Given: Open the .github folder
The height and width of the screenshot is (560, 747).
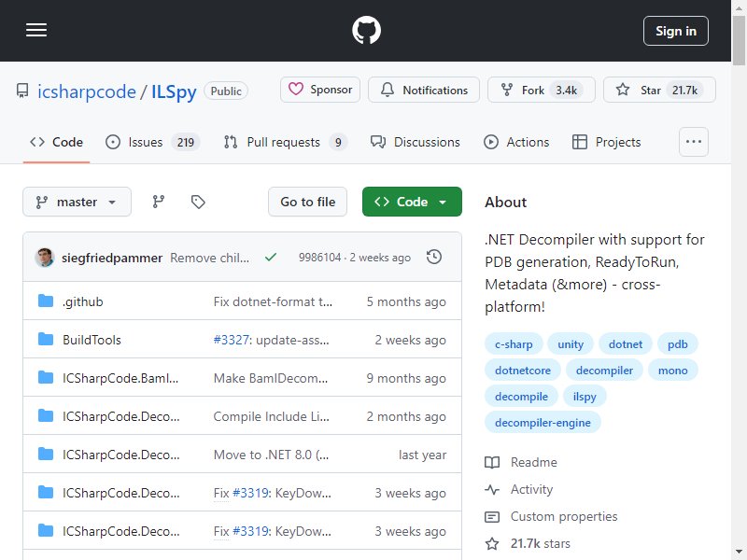Looking at the screenshot, I should pos(82,301).
